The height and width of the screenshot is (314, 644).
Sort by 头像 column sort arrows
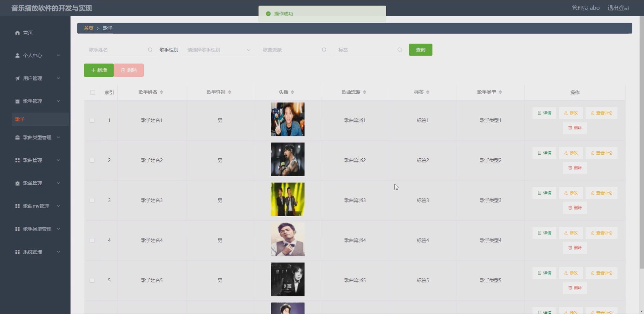[x=292, y=92]
